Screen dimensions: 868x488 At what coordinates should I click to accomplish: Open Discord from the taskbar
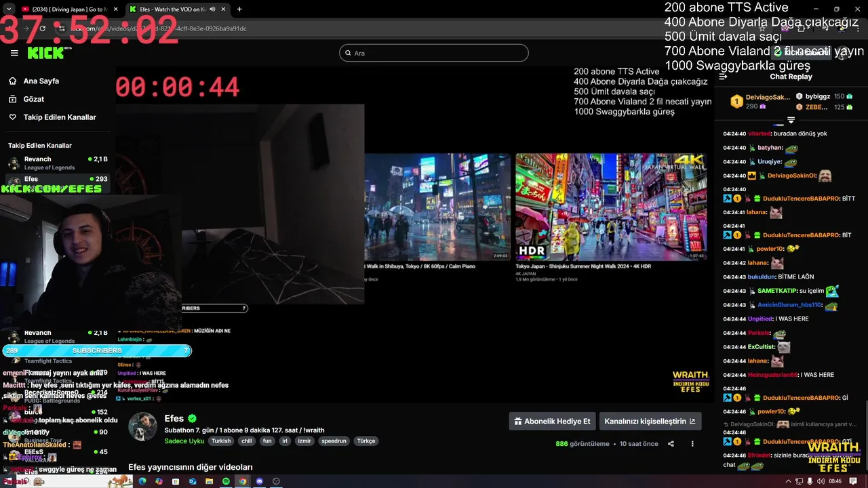point(259,481)
